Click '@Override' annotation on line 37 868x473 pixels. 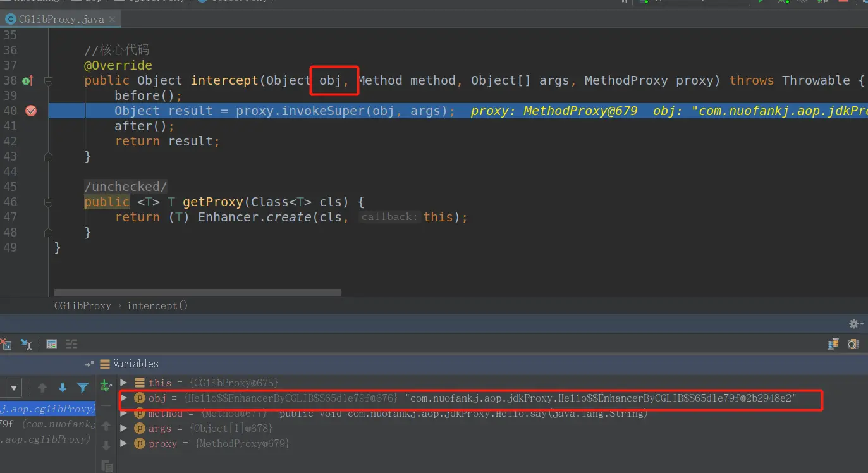coord(118,65)
